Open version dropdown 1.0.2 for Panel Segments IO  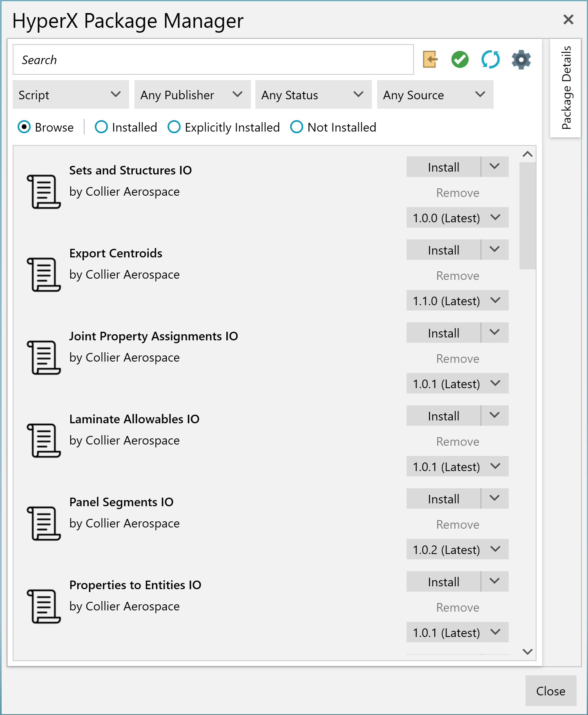coord(458,549)
